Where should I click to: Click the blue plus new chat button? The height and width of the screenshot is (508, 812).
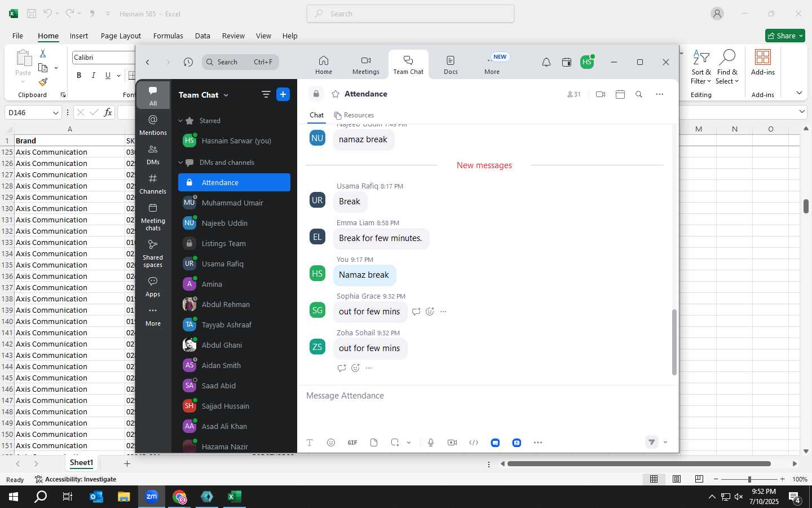283,94
